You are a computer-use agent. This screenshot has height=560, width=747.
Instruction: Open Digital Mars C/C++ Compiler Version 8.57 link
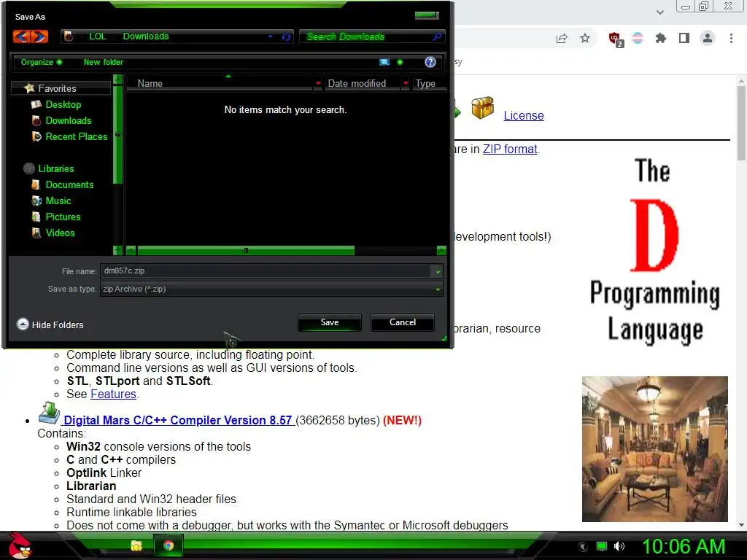(x=178, y=421)
